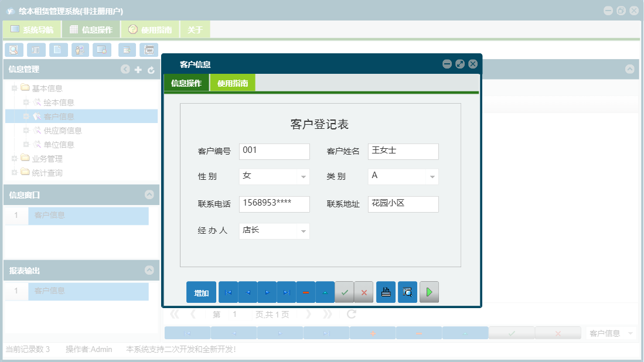Confirm the edit with the green checkmark icon

[345, 292]
